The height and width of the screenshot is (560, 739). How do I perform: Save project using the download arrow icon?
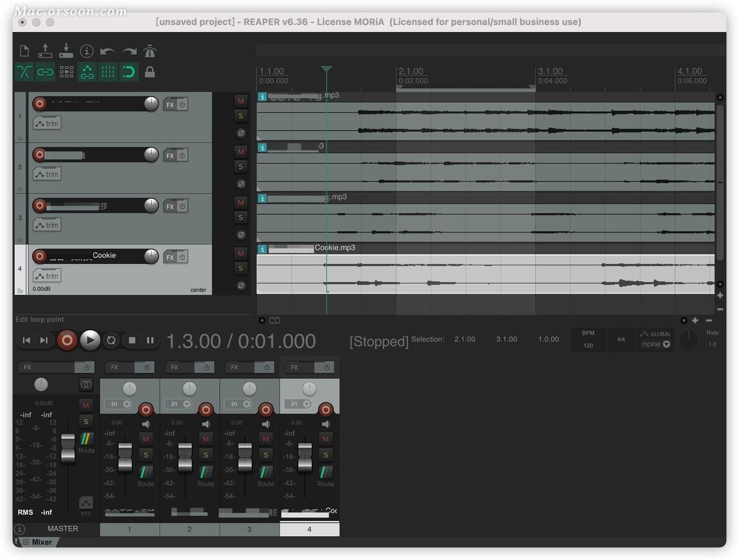tap(66, 51)
